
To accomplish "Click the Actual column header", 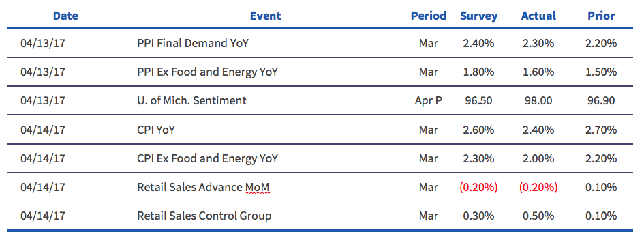I will 538,16.
